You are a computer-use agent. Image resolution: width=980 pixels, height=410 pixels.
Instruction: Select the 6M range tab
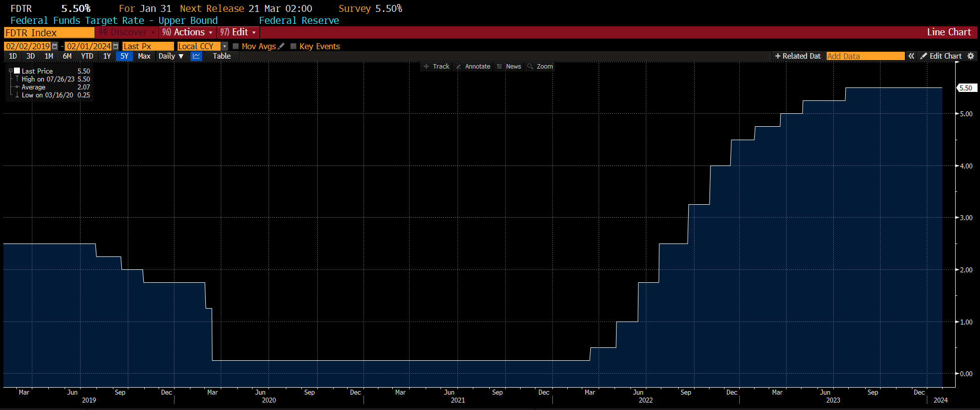[x=67, y=56]
